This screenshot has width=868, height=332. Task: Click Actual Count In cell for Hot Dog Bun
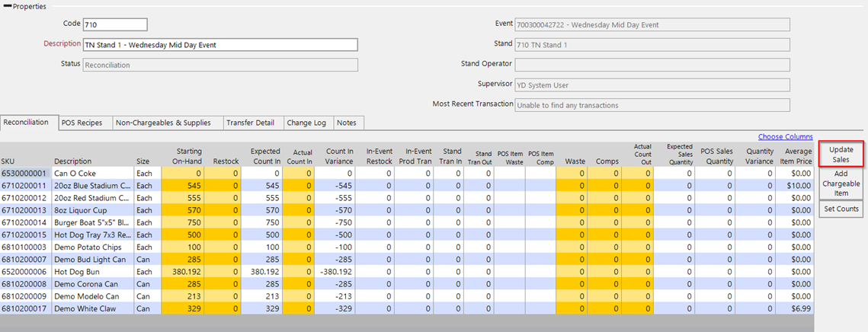[299, 271]
